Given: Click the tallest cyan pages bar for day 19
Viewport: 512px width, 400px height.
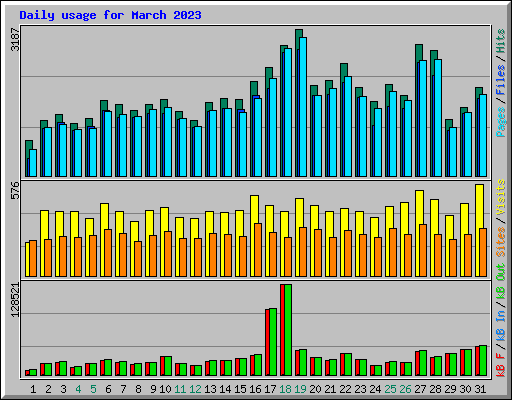Looking at the screenshot, I should 303,107.
